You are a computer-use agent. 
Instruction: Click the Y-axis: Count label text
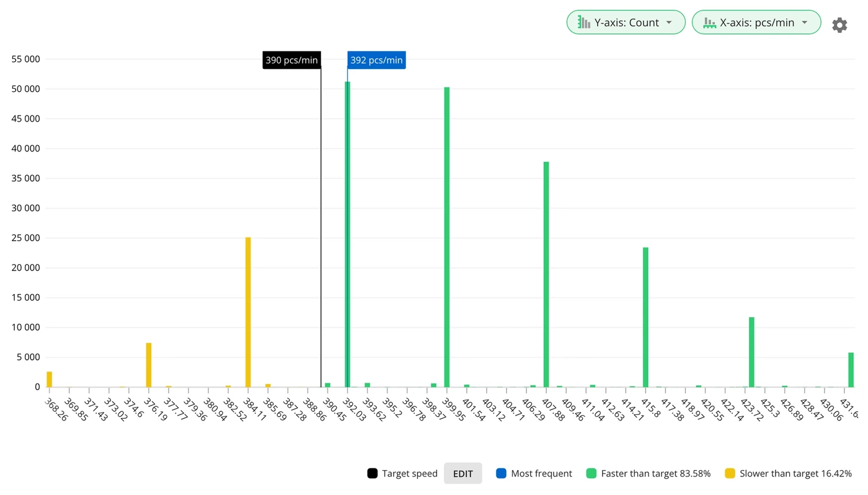coord(627,22)
